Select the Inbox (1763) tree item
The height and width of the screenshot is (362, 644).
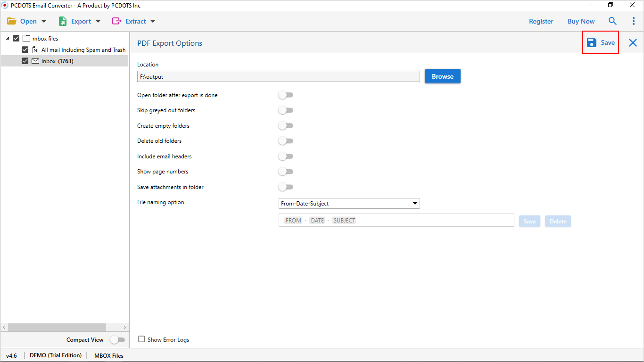click(58, 61)
